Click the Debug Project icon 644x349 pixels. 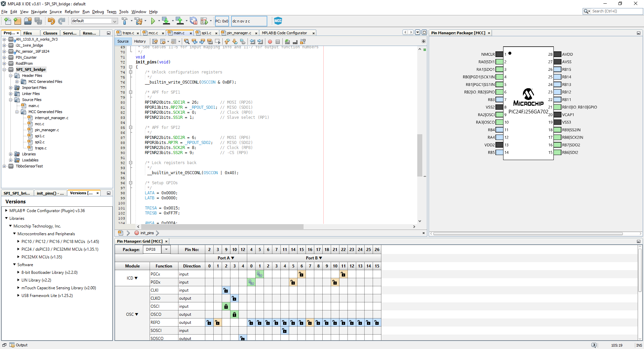point(204,21)
